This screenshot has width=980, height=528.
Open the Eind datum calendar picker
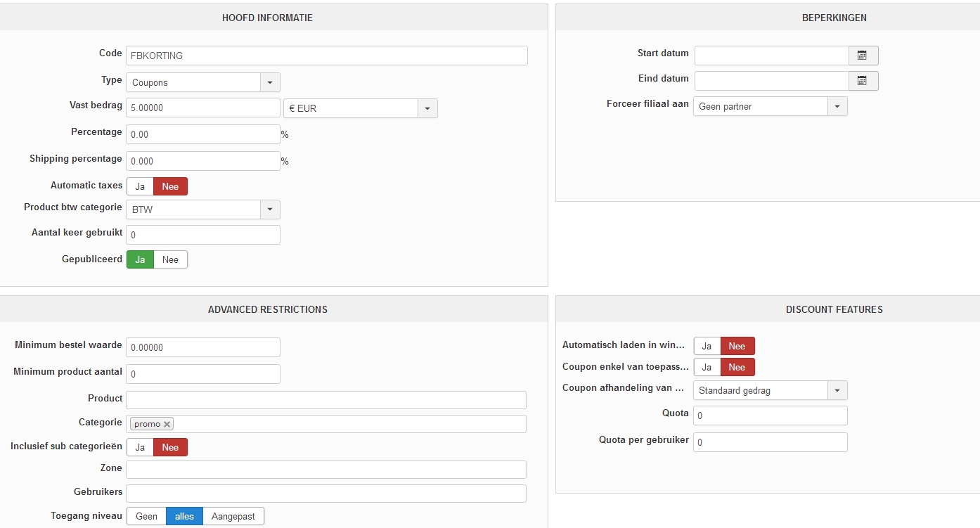click(x=863, y=81)
